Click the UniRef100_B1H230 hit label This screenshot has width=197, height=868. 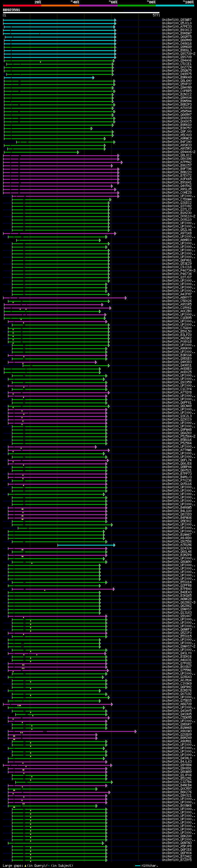[x=177, y=213]
